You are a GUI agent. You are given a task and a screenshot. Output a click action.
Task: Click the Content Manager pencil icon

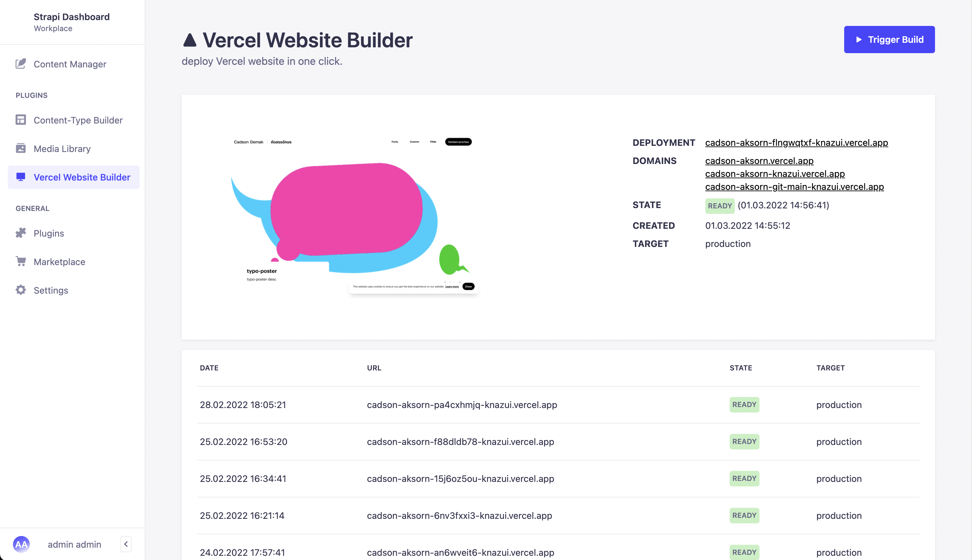pos(21,64)
